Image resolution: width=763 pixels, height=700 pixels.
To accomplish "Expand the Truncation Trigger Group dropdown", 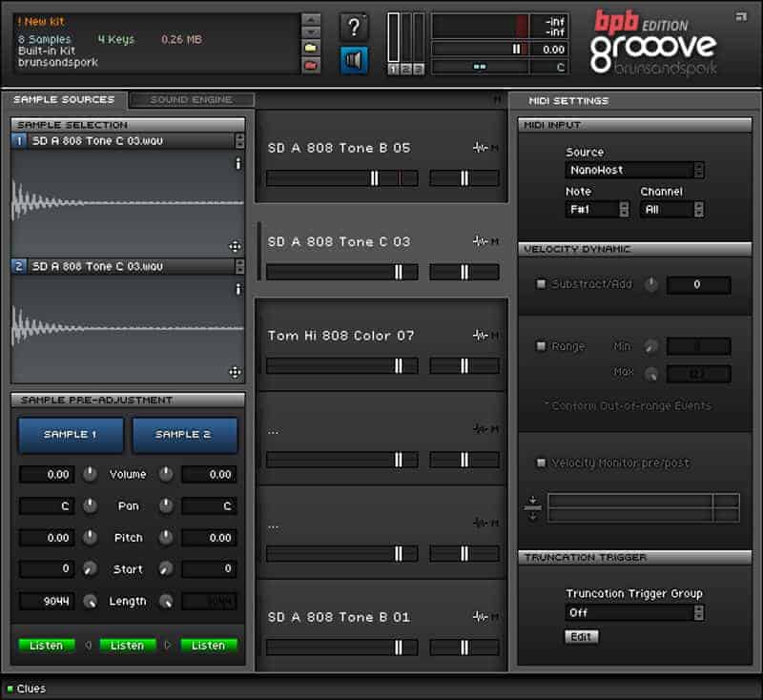I will 634,613.
